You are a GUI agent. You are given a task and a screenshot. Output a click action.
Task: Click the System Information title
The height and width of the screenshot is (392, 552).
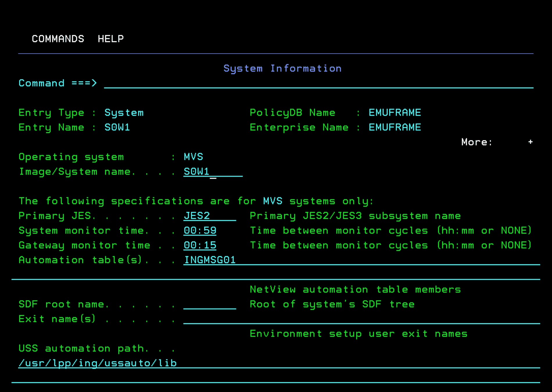click(x=282, y=68)
